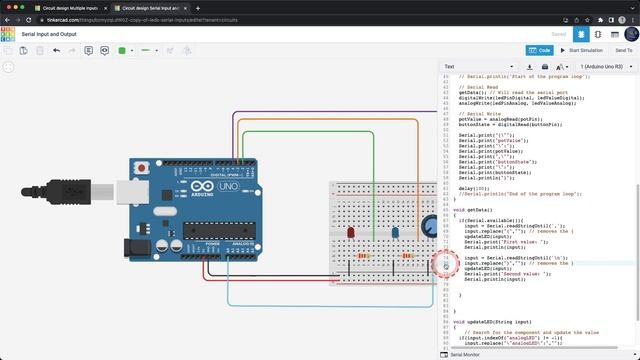640x360 pixels.
Task: Bookmark this page star icon
Action: (x=587, y=20)
